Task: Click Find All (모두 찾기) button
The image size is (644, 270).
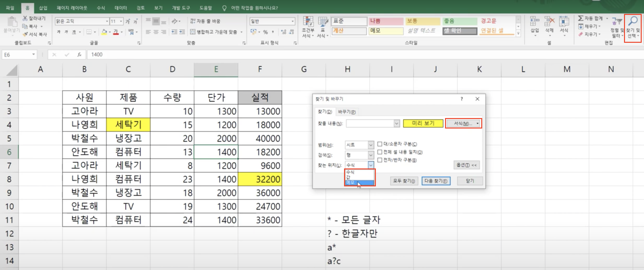Action: pos(404,181)
